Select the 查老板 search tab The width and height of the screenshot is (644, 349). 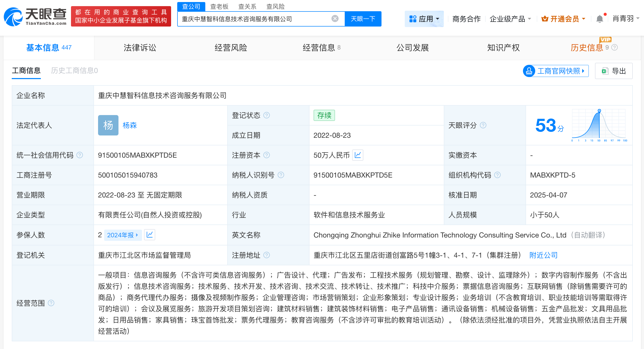tap(219, 6)
